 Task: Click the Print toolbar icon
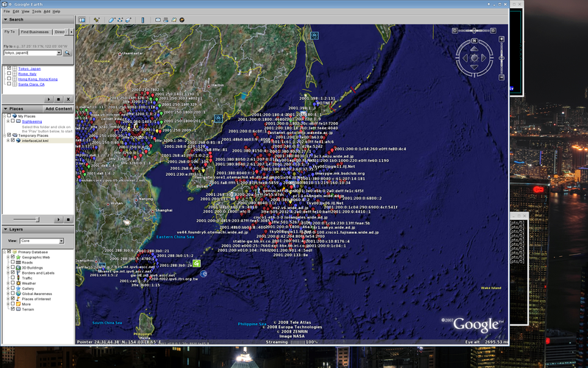[166, 20]
